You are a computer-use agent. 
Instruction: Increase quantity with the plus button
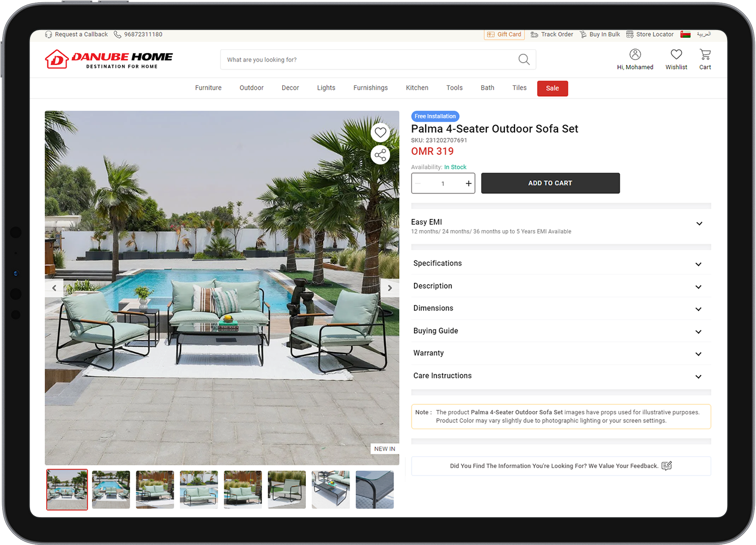[x=468, y=183]
